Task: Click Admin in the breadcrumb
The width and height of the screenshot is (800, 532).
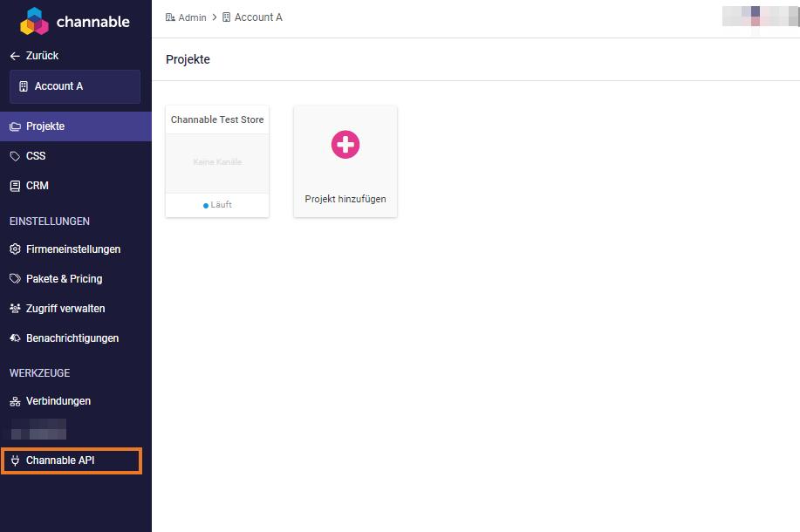Action: click(192, 17)
